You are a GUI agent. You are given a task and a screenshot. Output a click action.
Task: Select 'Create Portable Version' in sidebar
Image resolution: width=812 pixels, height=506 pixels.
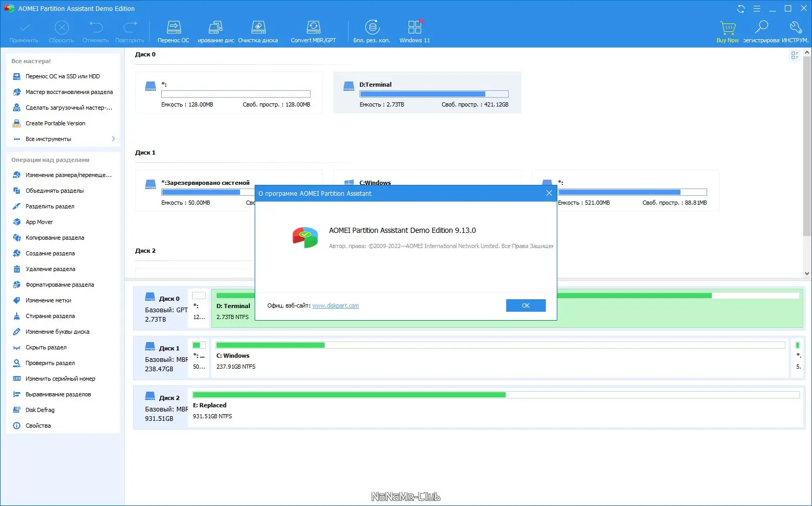coord(55,123)
